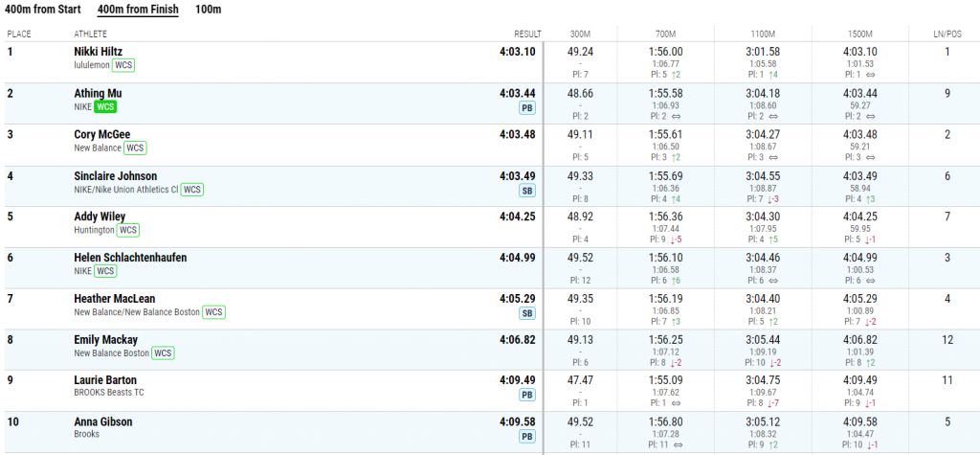Select the 400m from Finish tab

tap(138, 10)
